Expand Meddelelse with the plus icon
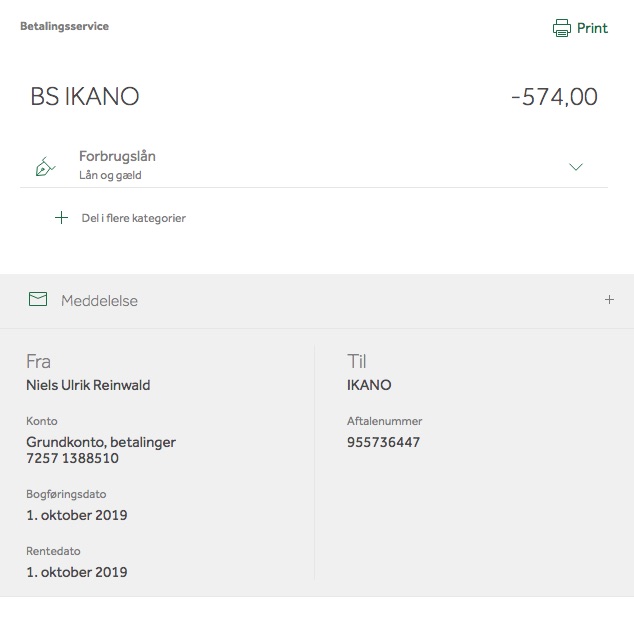Image resolution: width=634 pixels, height=640 pixels. [609, 300]
